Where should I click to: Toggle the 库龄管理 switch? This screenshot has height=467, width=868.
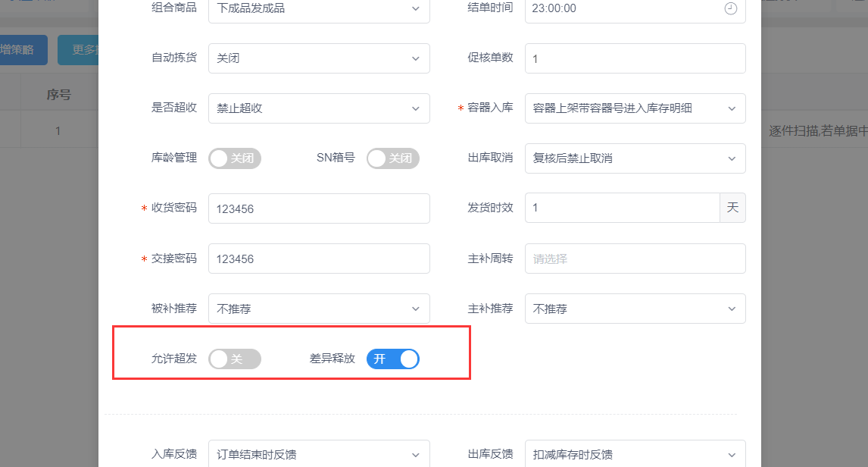pos(235,158)
